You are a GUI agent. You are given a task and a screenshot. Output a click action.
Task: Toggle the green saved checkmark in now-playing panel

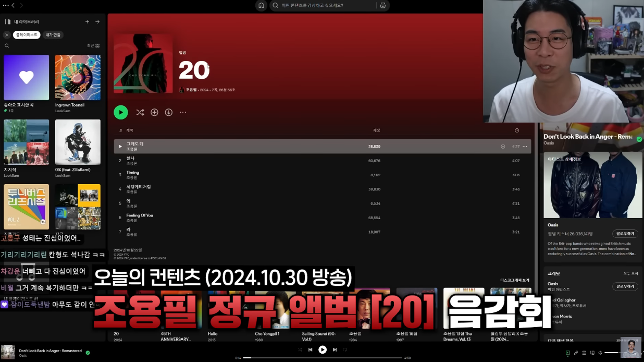pyautogui.click(x=639, y=139)
